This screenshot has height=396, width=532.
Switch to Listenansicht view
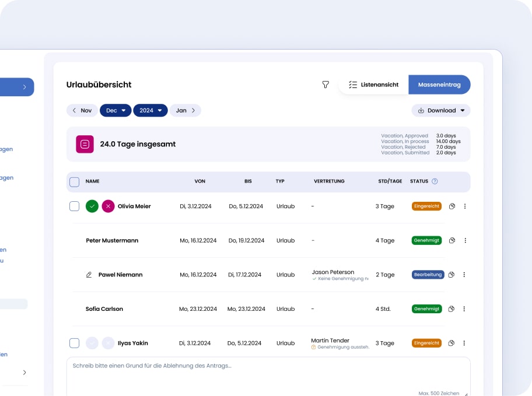373,85
